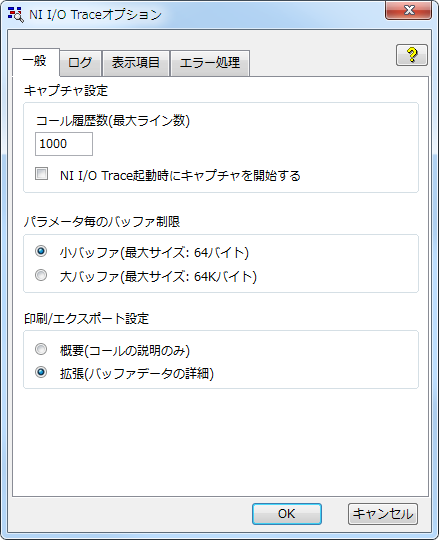Click the 概要(コールの説明のみ) label text
Screen dimensions: 439x540
point(125,351)
